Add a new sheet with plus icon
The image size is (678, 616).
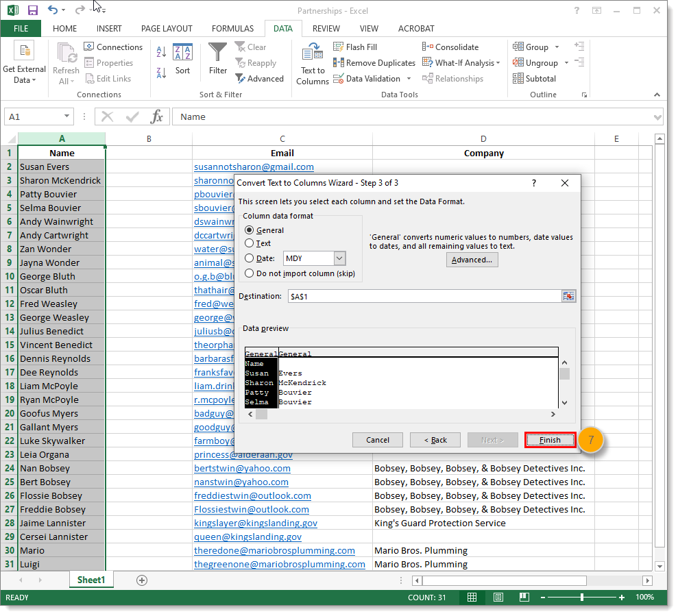coord(142,580)
